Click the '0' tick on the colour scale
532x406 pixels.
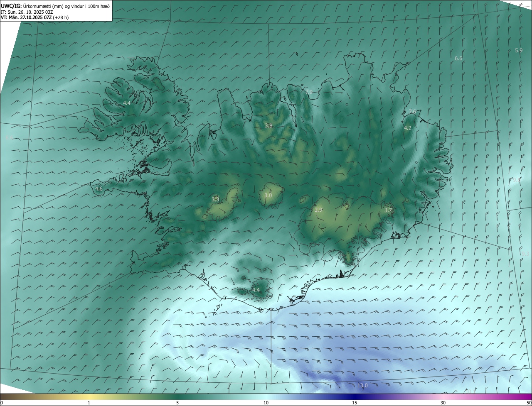(1, 403)
